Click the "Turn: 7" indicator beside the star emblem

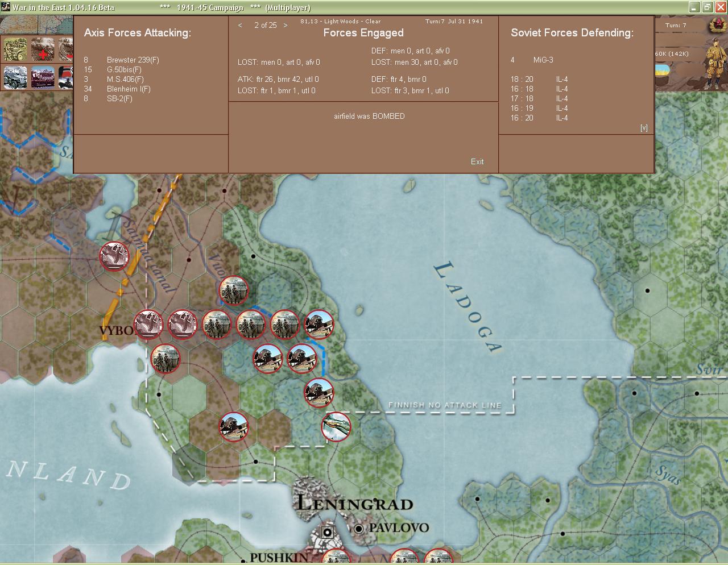tap(676, 26)
